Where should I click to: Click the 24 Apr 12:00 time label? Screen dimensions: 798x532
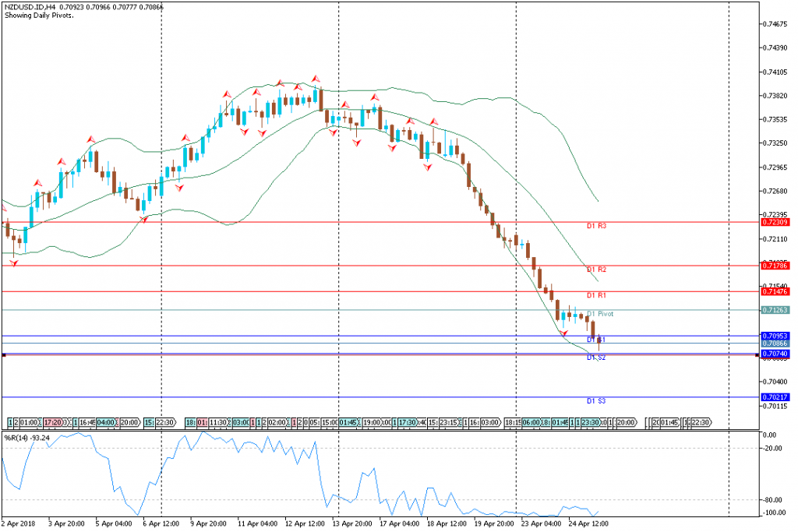click(x=588, y=524)
